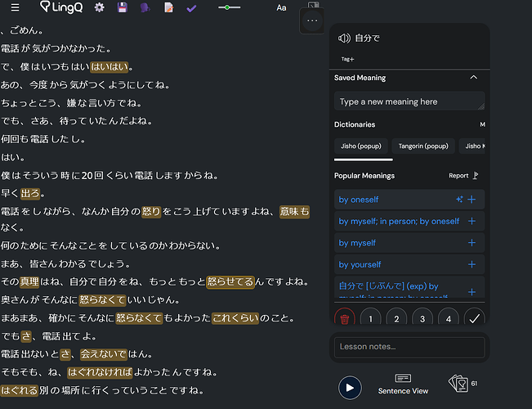Click the Lesson notes input field
Image resolution: width=532 pixels, height=409 pixels.
click(x=409, y=347)
